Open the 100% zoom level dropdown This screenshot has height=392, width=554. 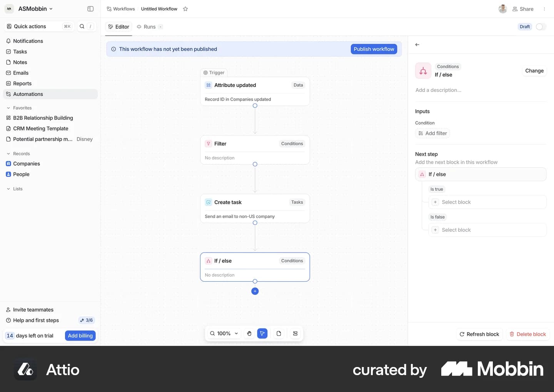pyautogui.click(x=224, y=334)
